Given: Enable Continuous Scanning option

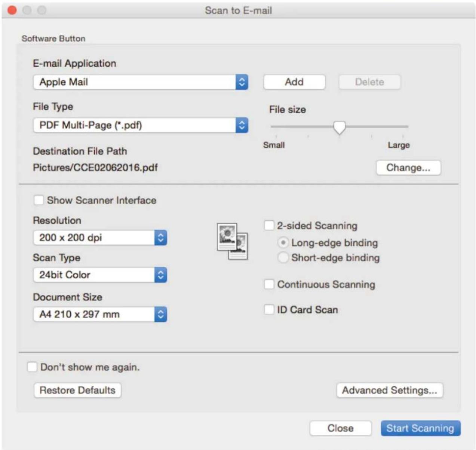Looking at the screenshot, I should pyautogui.click(x=269, y=284).
